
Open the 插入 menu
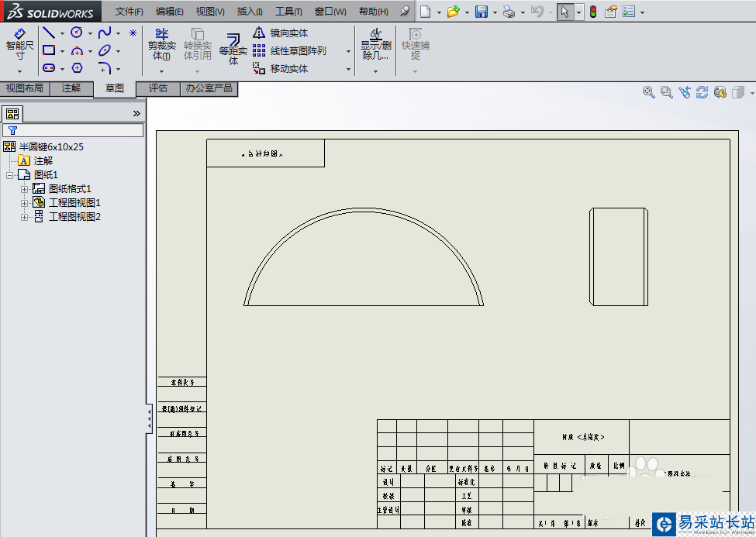(x=249, y=12)
